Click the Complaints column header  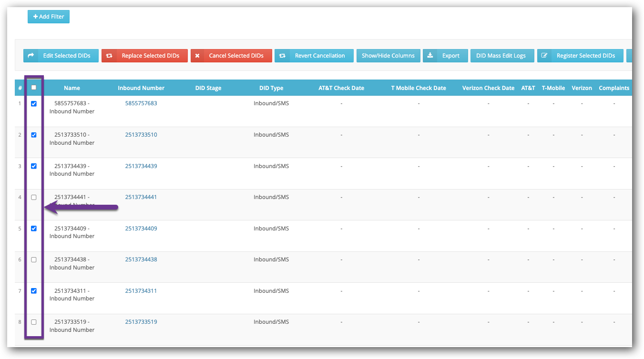tap(614, 88)
